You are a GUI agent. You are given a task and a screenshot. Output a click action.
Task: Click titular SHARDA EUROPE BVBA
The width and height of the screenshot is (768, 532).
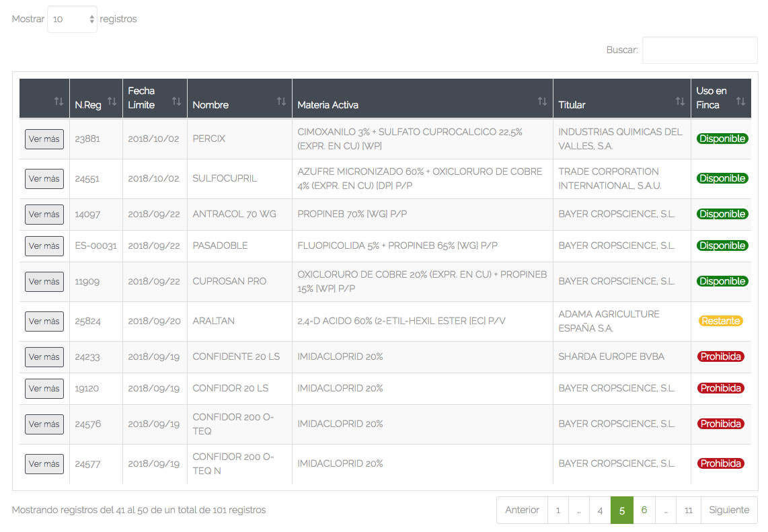(611, 356)
